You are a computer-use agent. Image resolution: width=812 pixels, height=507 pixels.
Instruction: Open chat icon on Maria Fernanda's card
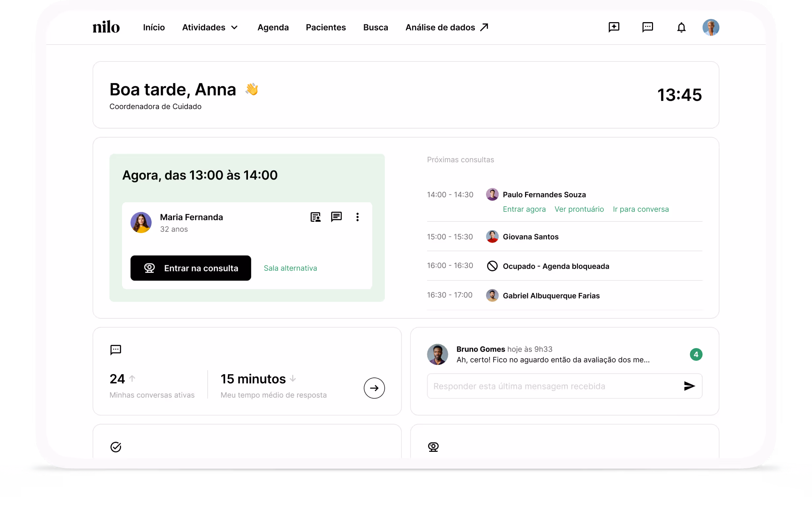[x=336, y=217]
